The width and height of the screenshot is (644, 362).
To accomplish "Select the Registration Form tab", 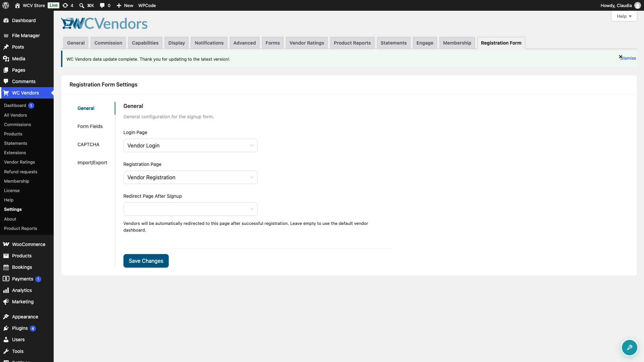I will 501,43.
